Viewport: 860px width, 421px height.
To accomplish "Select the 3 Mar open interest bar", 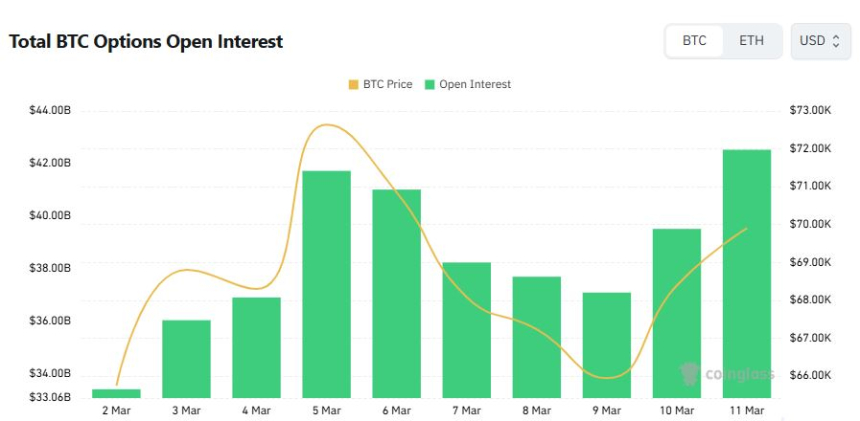I will [x=187, y=357].
